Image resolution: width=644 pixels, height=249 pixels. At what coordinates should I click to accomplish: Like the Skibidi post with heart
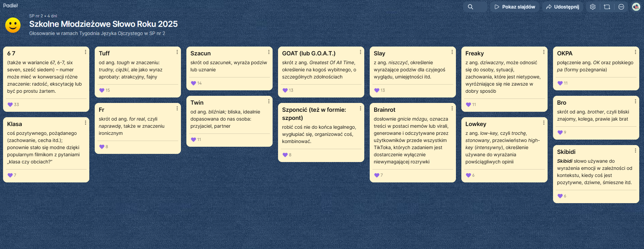(560, 196)
